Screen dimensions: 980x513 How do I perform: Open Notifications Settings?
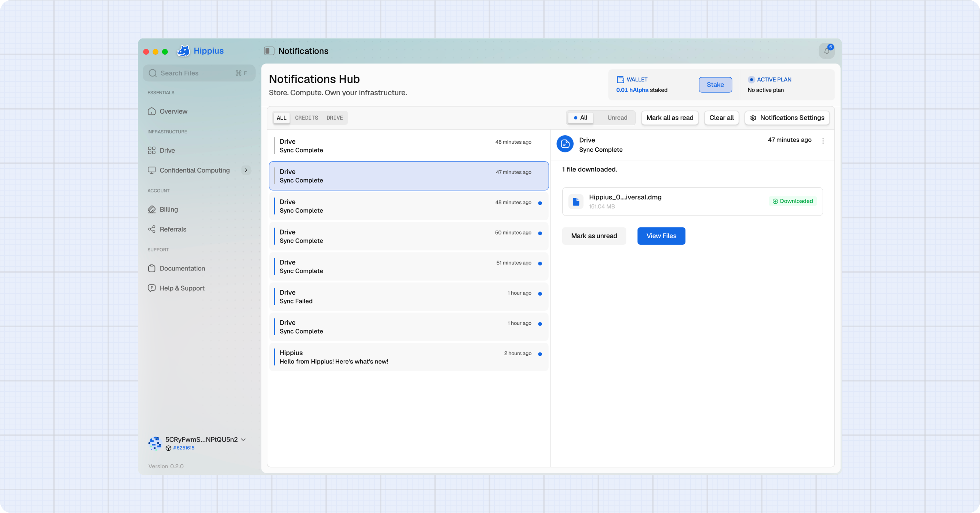coord(787,118)
